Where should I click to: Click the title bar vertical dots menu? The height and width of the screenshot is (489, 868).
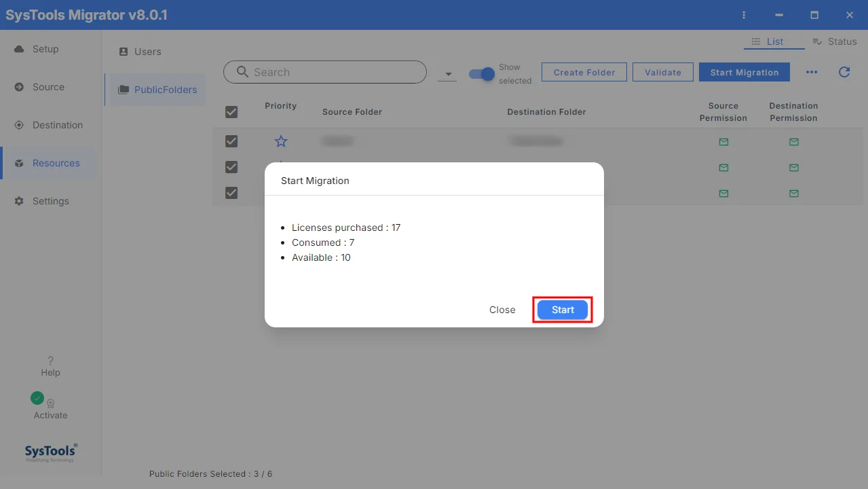[744, 15]
